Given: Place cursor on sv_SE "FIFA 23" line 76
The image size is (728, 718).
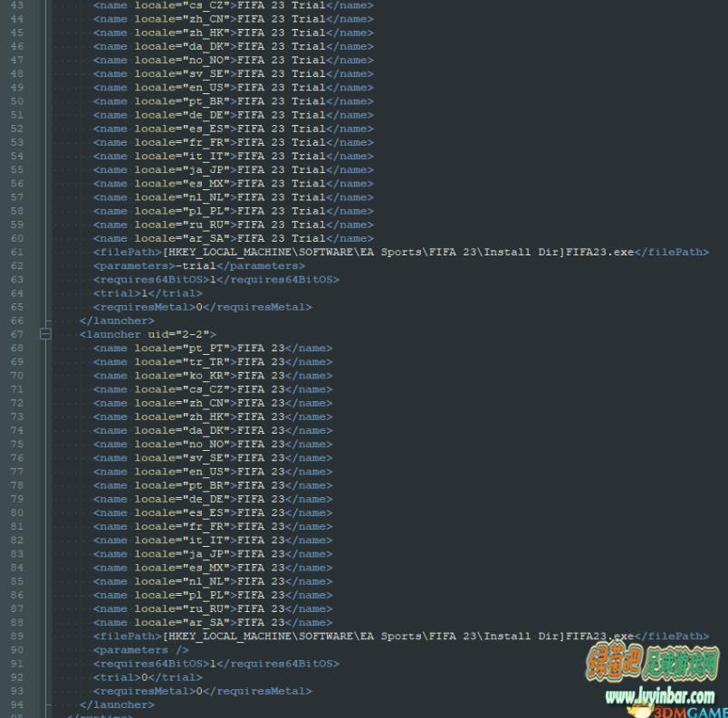Looking at the screenshot, I should tap(213, 458).
